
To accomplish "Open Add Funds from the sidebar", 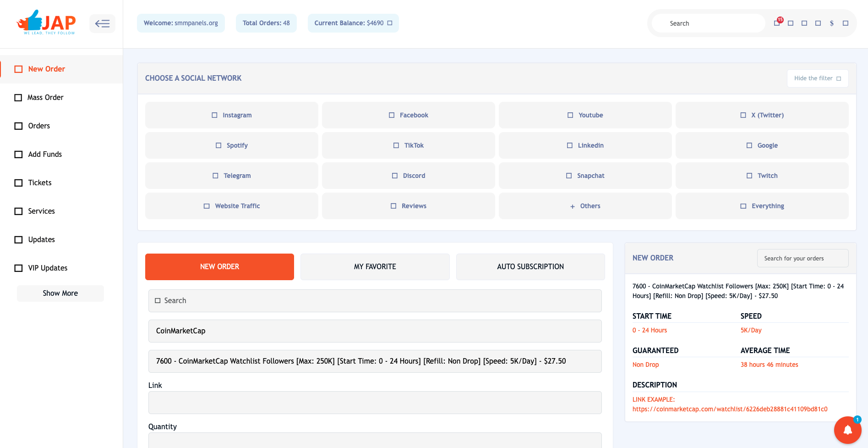I will click(x=45, y=155).
